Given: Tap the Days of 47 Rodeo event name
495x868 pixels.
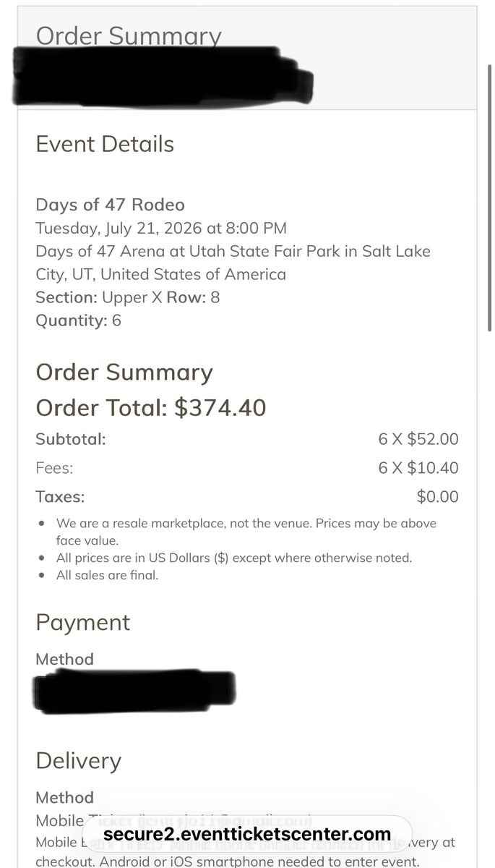Looking at the screenshot, I should point(110,205).
